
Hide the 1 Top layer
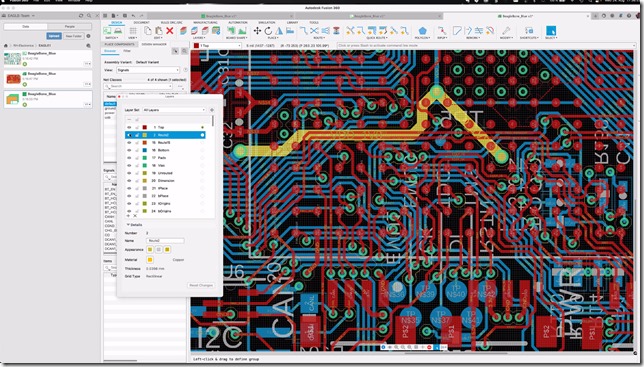129,127
